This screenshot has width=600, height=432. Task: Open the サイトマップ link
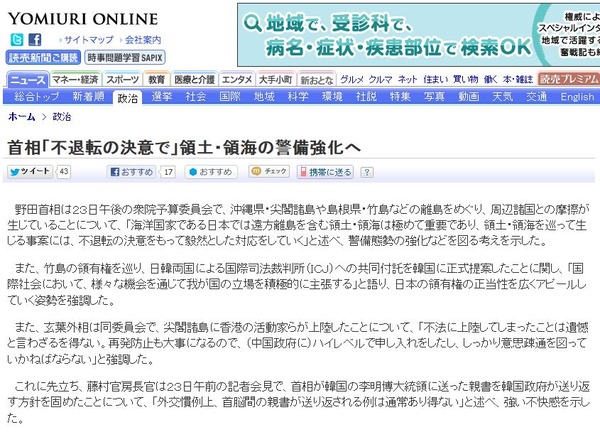tap(88, 40)
